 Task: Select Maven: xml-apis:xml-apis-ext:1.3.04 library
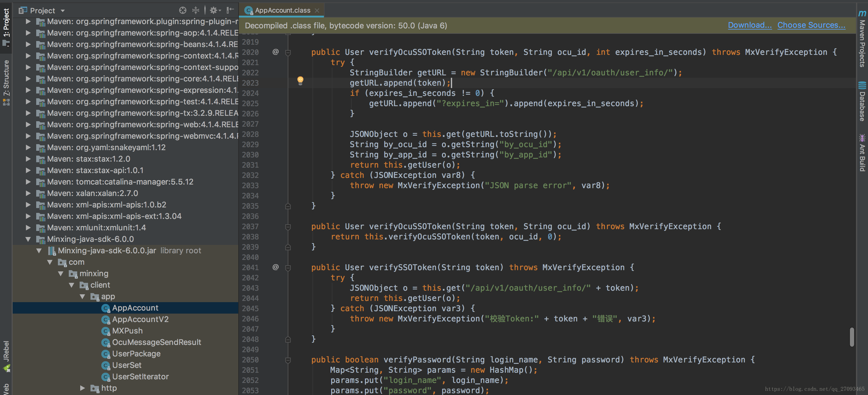point(114,216)
